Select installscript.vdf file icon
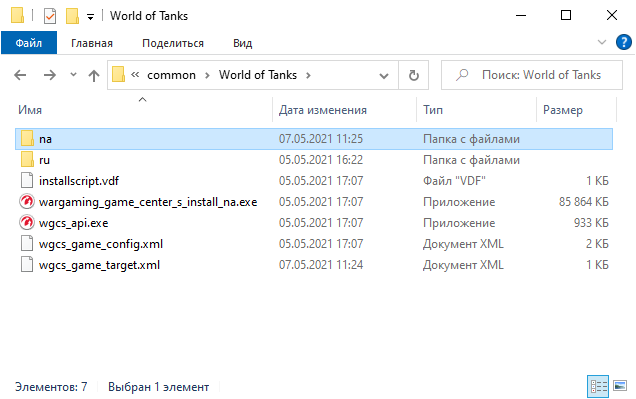This screenshot has width=636, height=399. [27, 181]
